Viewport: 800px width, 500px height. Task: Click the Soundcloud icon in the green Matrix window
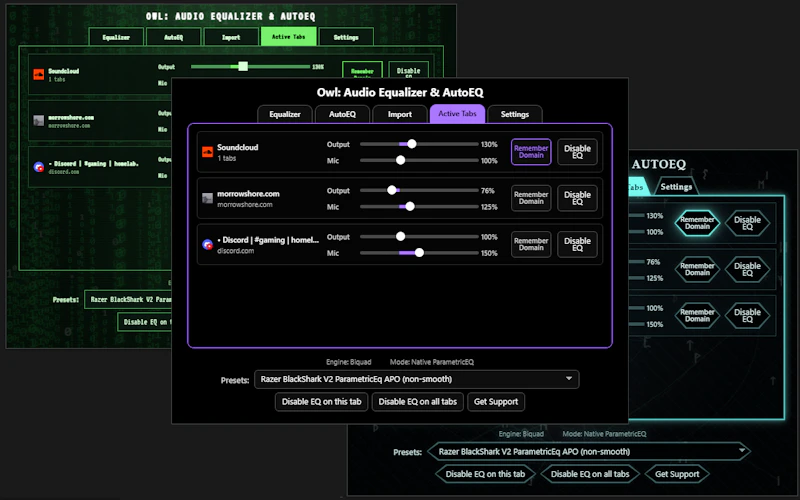38,75
